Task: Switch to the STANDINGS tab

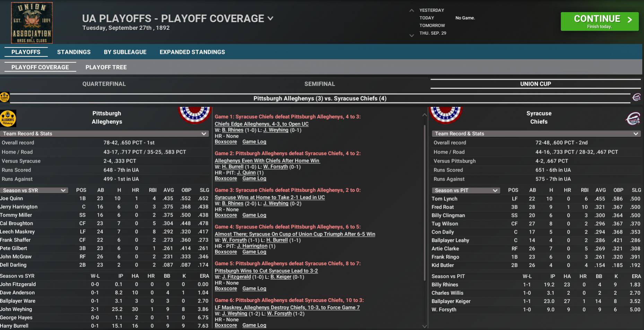Action: point(73,52)
